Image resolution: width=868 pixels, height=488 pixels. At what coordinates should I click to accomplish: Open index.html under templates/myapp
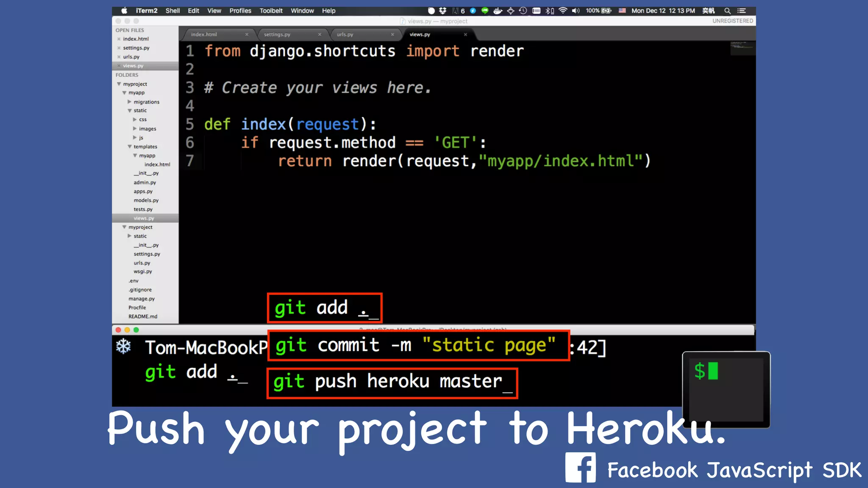[x=157, y=164]
